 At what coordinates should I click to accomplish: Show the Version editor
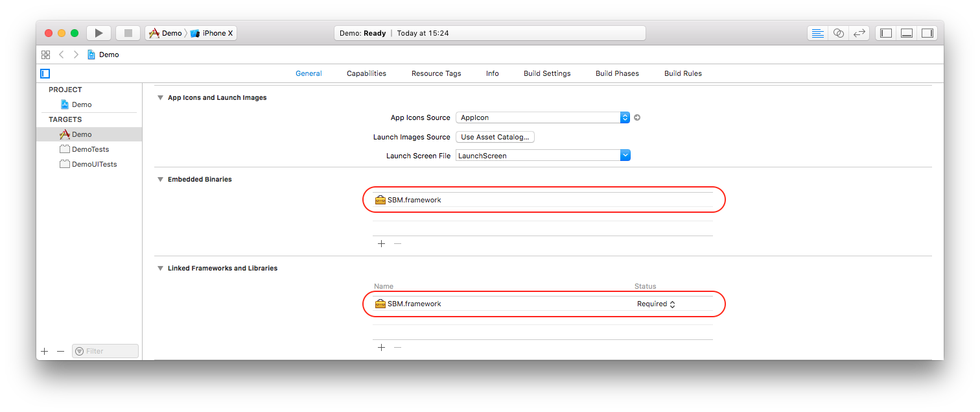[x=859, y=33]
